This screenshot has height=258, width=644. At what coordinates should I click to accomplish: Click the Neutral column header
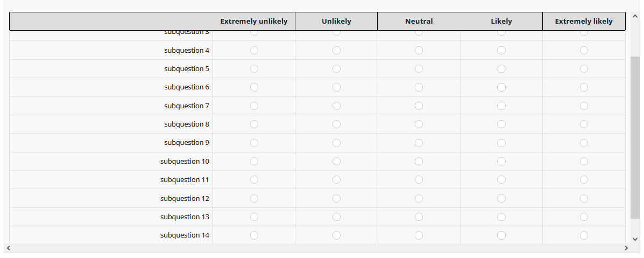click(x=419, y=22)
